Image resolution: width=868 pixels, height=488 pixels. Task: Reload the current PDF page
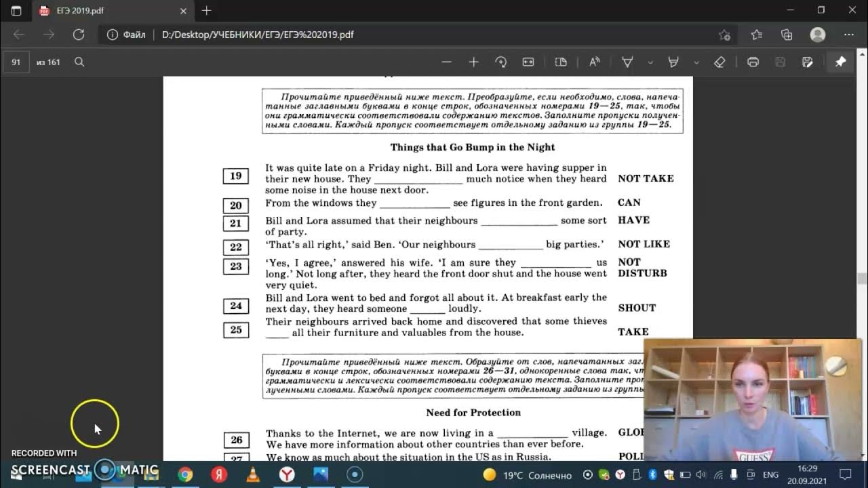[x=78, y=35]
